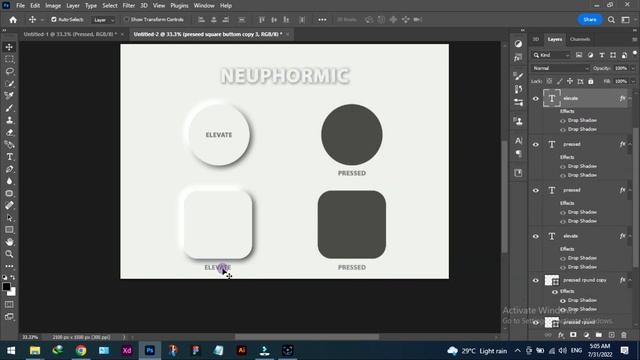The width and height of the screenshot is (640, 360).
Task: Open the Fill slider arrow
Action: click(x=633, y=82)
